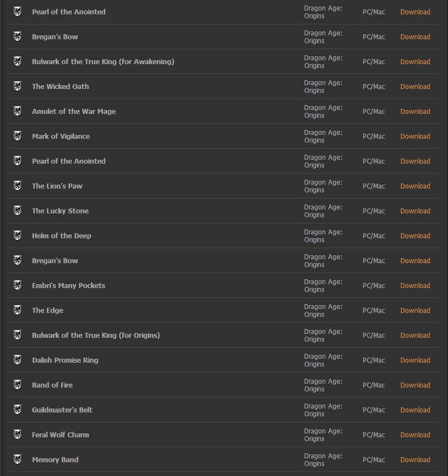Click the Download link for Memory Band
Screen dimensions: 448x476
(415, 459)
